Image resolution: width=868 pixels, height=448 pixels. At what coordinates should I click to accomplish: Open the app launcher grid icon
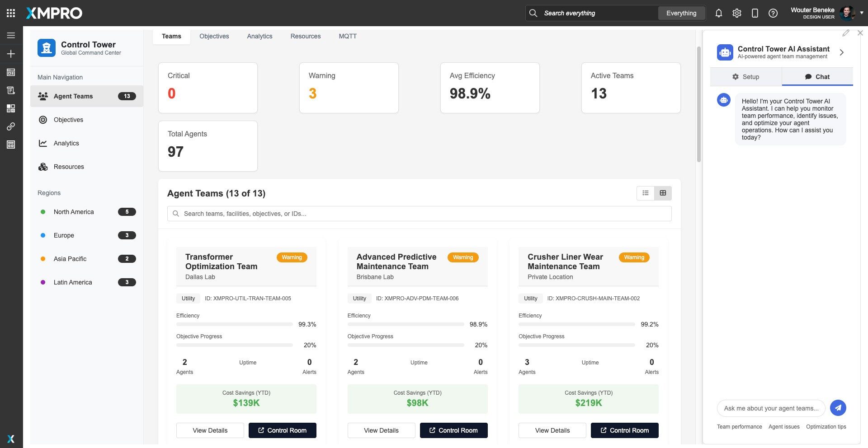click(11, 13)
